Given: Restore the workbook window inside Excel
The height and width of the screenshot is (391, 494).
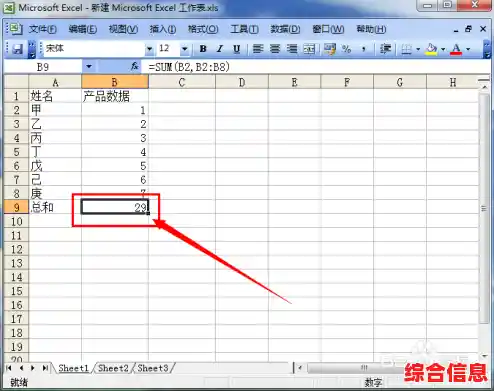Looking at the screenshot, I should [x=468, y=29].
